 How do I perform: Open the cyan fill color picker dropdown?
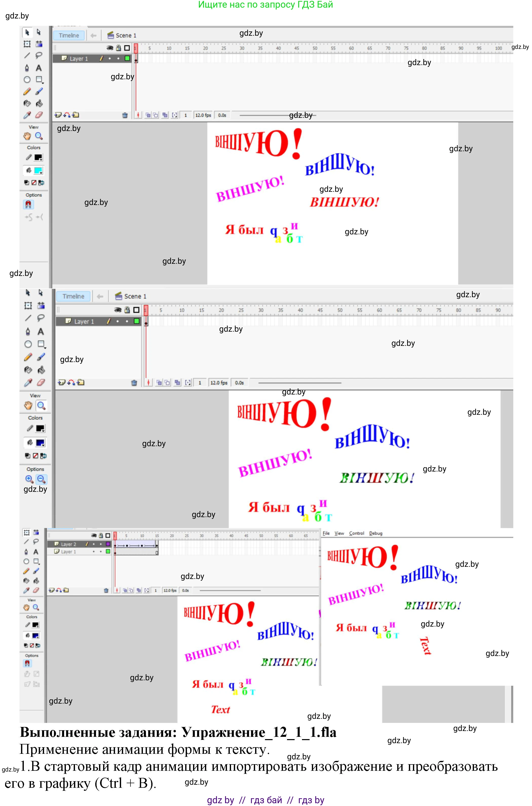41,173
